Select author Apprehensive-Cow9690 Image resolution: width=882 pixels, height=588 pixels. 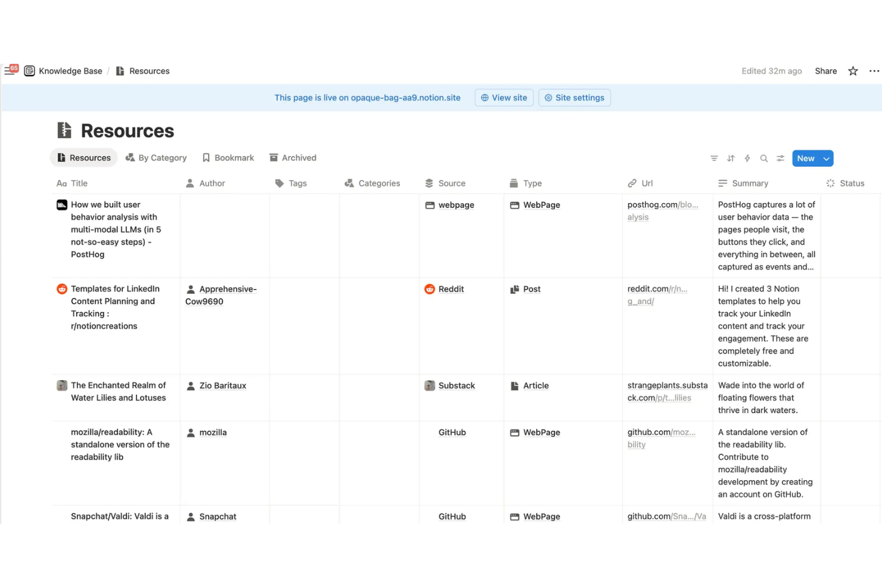pyautogui.click(x=221, y=295)
